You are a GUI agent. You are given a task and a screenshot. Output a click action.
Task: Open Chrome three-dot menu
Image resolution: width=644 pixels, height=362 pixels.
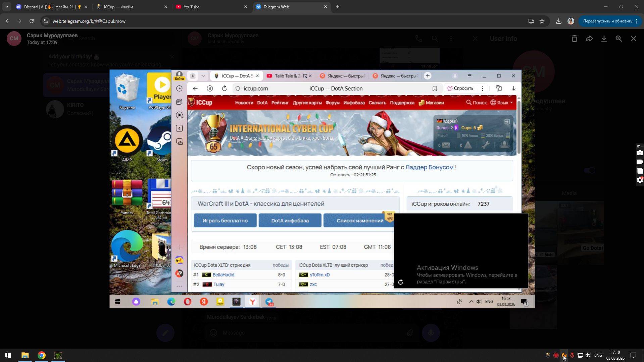click(637, 21)
